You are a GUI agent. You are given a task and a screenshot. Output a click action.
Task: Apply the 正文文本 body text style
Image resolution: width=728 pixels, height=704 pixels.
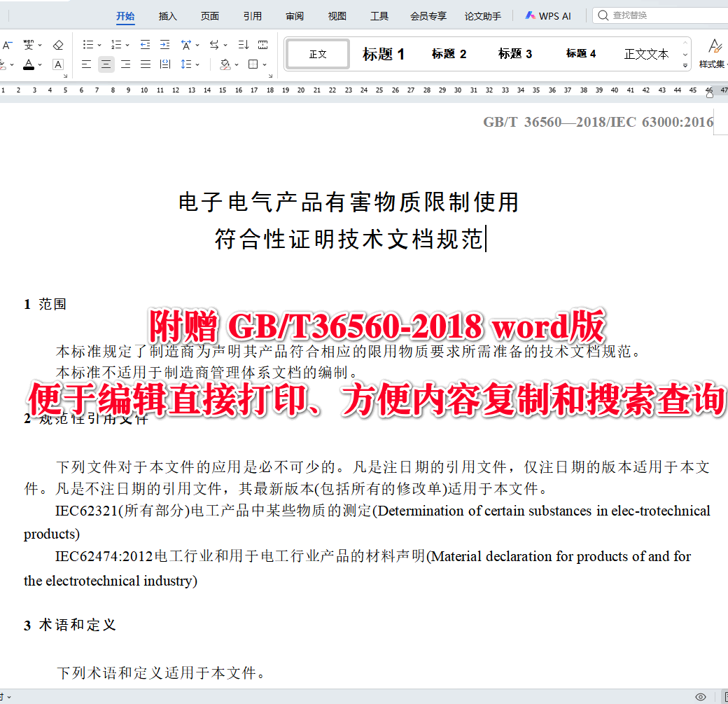coord(646,55)
